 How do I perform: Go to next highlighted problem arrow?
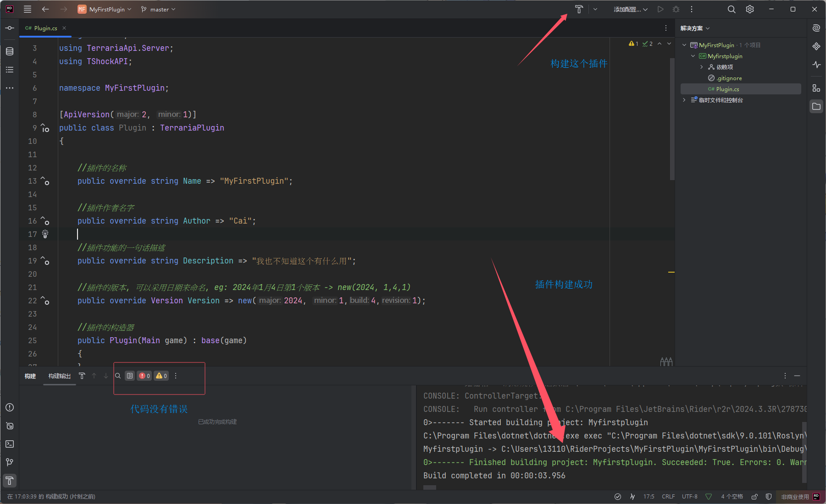pos(669,44)
